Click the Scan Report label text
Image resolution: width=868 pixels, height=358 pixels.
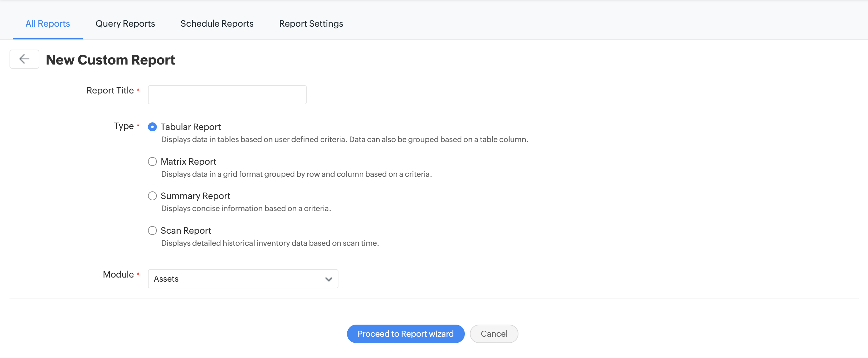tap(186, 231)
